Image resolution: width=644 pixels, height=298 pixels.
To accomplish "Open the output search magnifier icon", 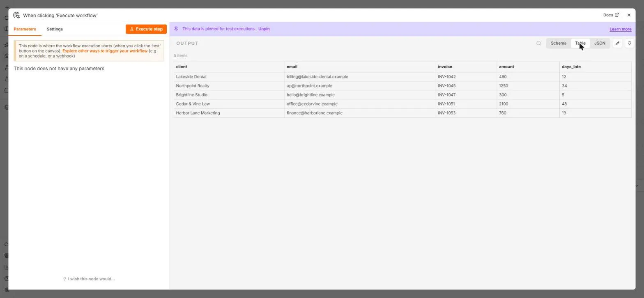I will tap(538, 43).
